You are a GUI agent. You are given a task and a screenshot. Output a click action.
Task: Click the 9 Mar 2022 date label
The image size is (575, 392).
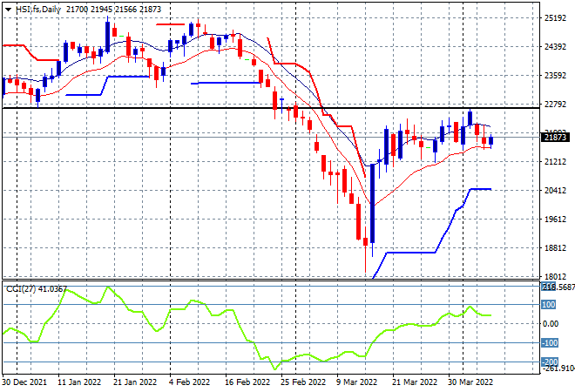click(x=356, y=382)
